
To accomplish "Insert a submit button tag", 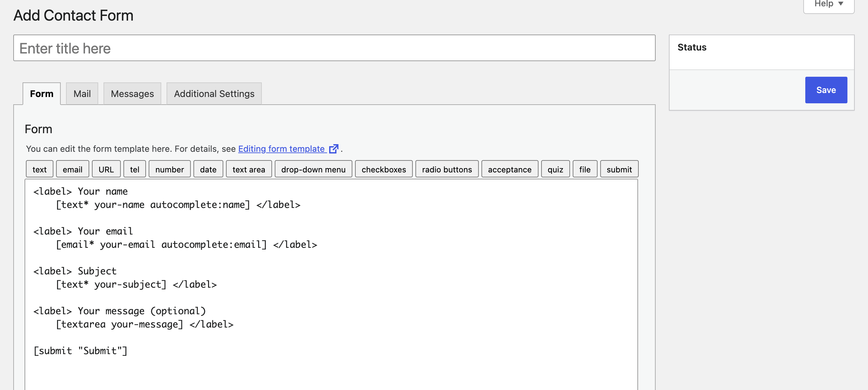I will pyautogui.click(x=619, y=169).
